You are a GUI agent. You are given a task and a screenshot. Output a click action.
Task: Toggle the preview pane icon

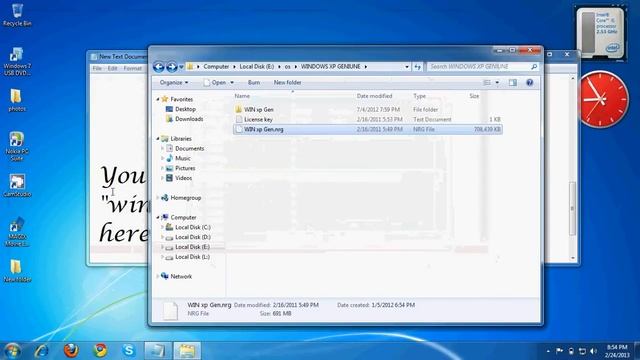tap(513, 82)
